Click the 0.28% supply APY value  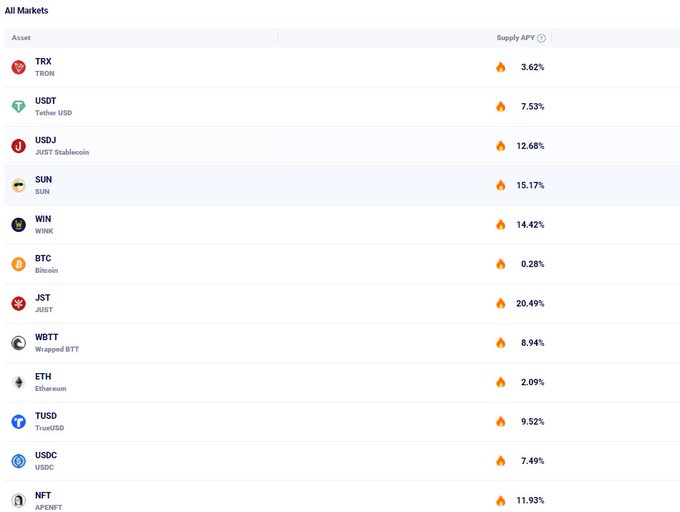[x=533, y=264]
